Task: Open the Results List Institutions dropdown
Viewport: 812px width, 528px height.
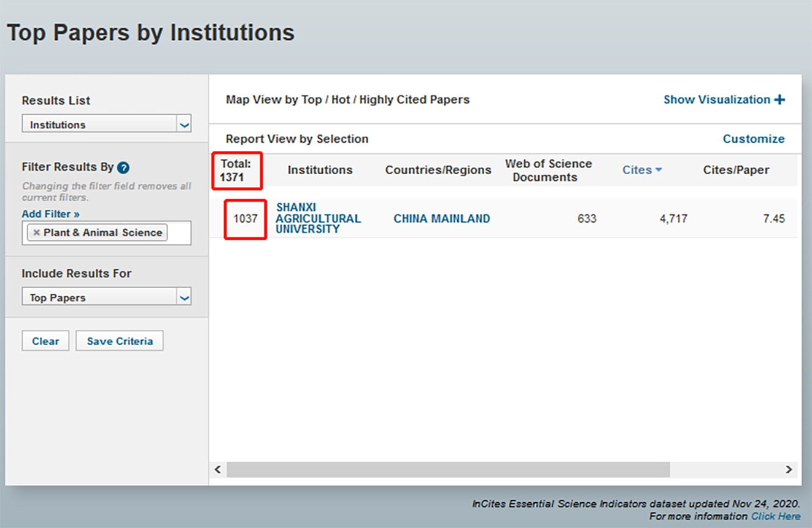Action: point(184,124)
